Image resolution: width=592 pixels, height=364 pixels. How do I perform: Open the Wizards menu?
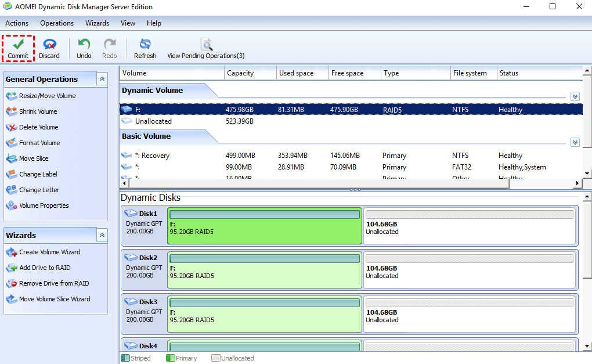[x=97, y=23]
